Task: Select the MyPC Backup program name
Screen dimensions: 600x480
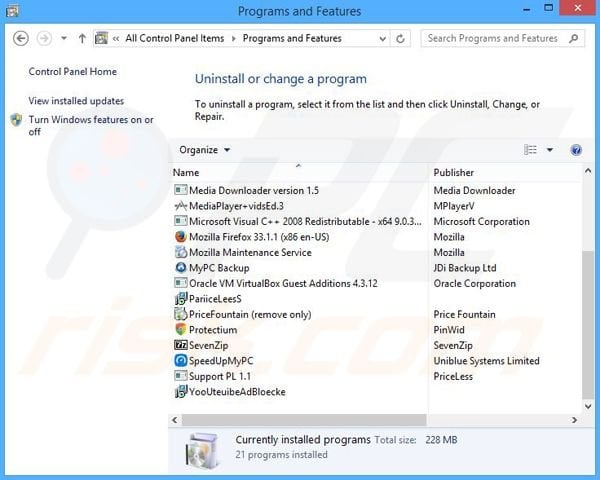Action: click(219, 268)
